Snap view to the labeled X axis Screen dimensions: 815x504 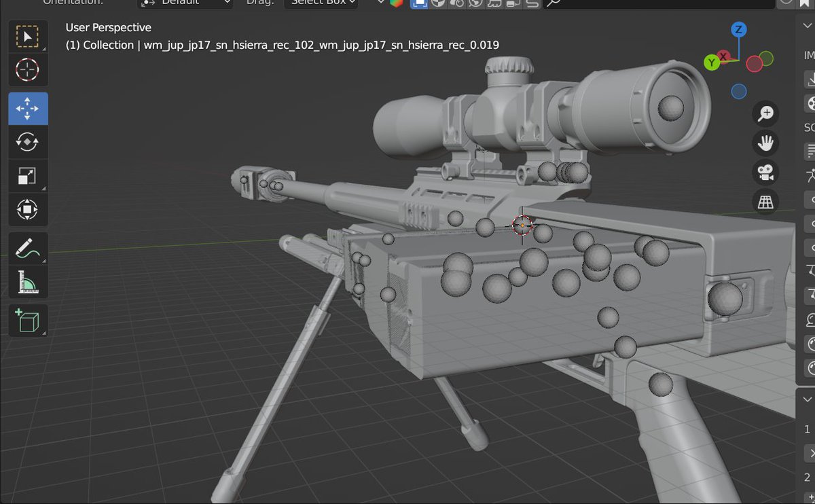click(x=725, y=56)
